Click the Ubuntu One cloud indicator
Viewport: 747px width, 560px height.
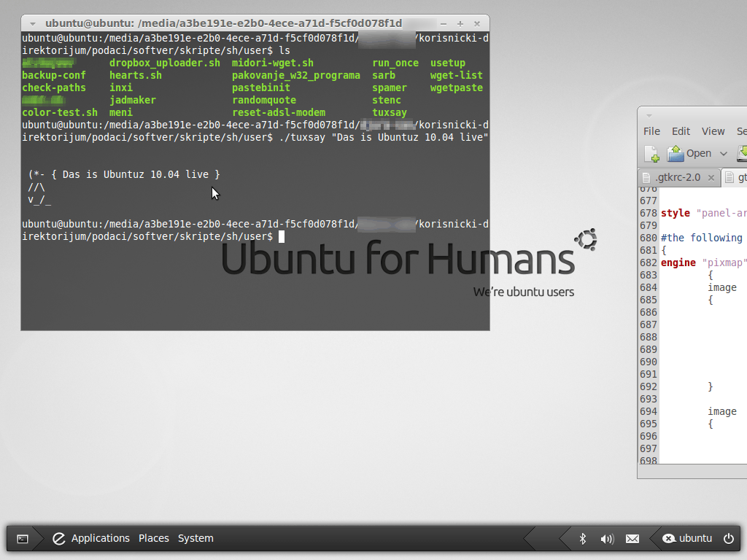[x=670, y=538]
